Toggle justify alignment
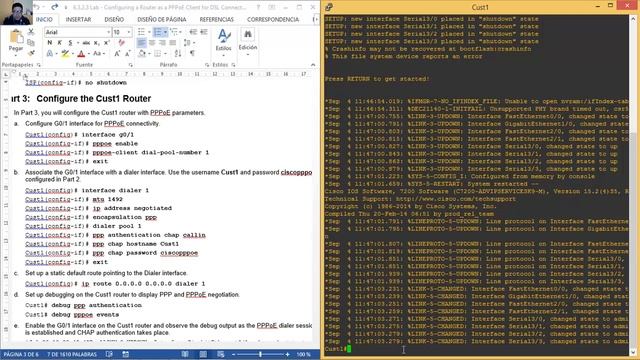Image resolution: width=640 pixels, height=360 pixels. click(173, 42)
